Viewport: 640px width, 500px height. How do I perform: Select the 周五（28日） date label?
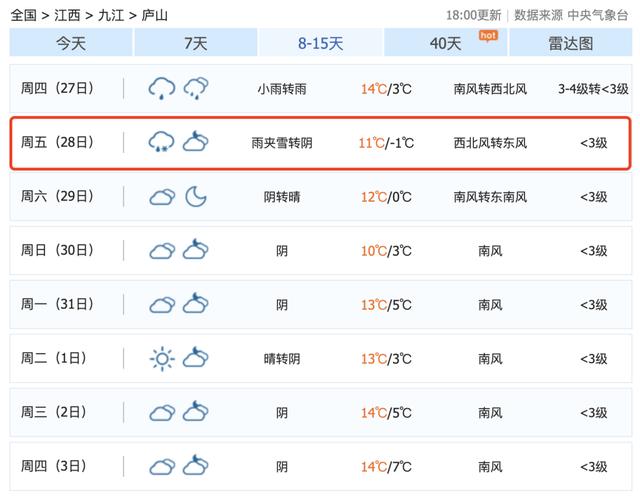pos(57,142)
